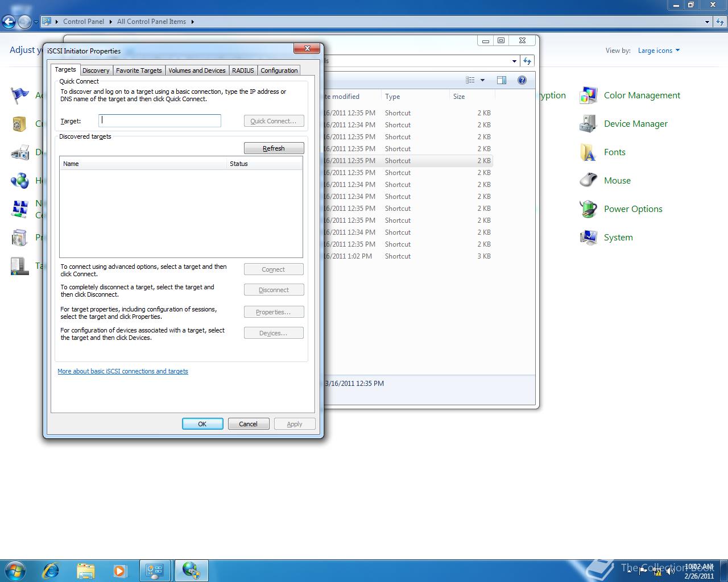Switch to Control Panel taskbar button

(155, 570)
